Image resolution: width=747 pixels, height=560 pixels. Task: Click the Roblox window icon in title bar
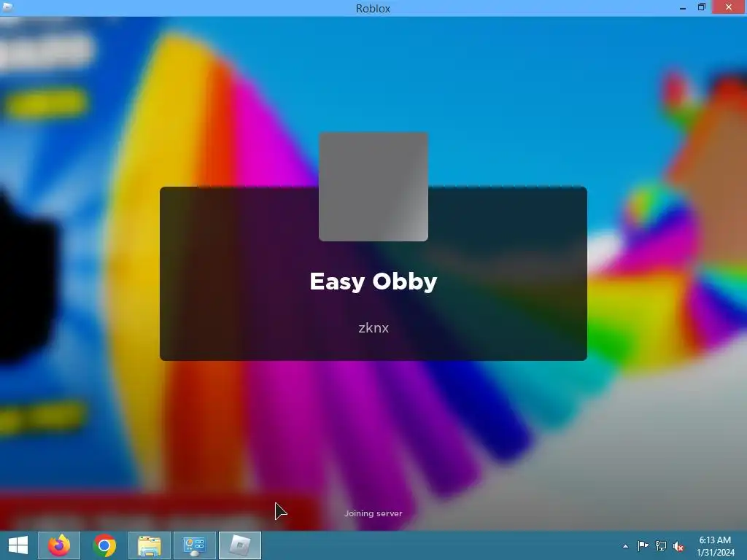pos(7,7)
